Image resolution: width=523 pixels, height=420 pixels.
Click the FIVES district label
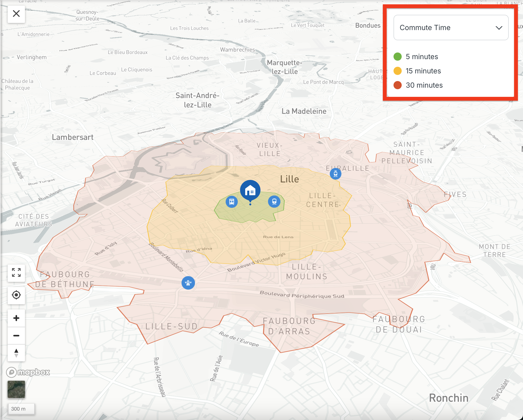(455, 194)
